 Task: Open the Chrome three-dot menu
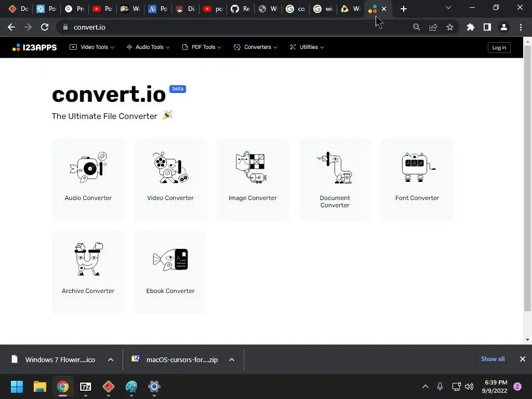click(x=521, y=27)
